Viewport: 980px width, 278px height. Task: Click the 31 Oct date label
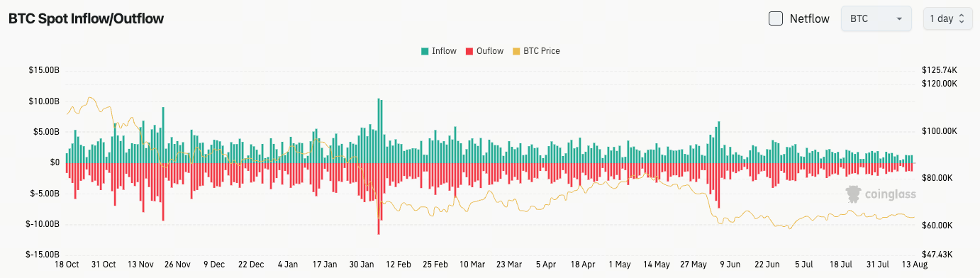pyautogui.click(x=104, y=265)
